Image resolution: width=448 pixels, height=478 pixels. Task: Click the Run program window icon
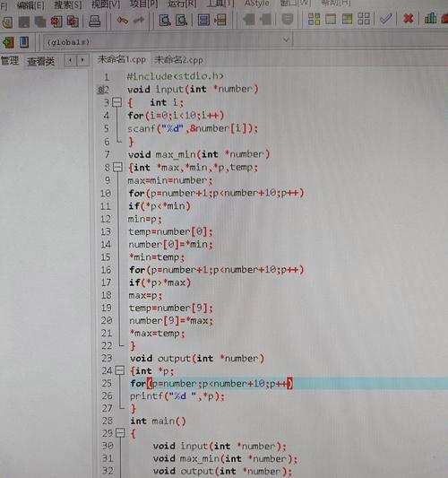331,19
